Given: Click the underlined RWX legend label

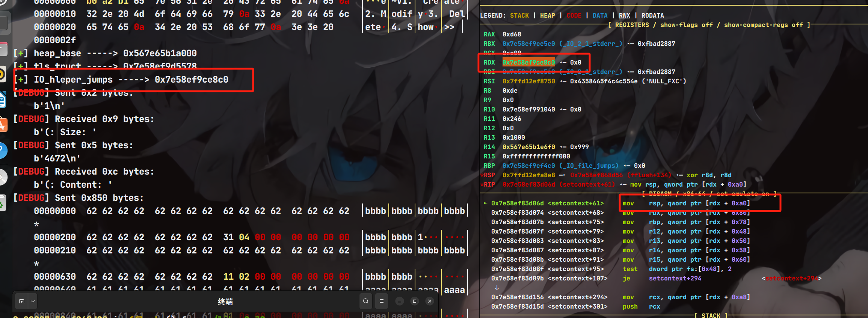Looking at the screenshot, I should click(624, 15).
